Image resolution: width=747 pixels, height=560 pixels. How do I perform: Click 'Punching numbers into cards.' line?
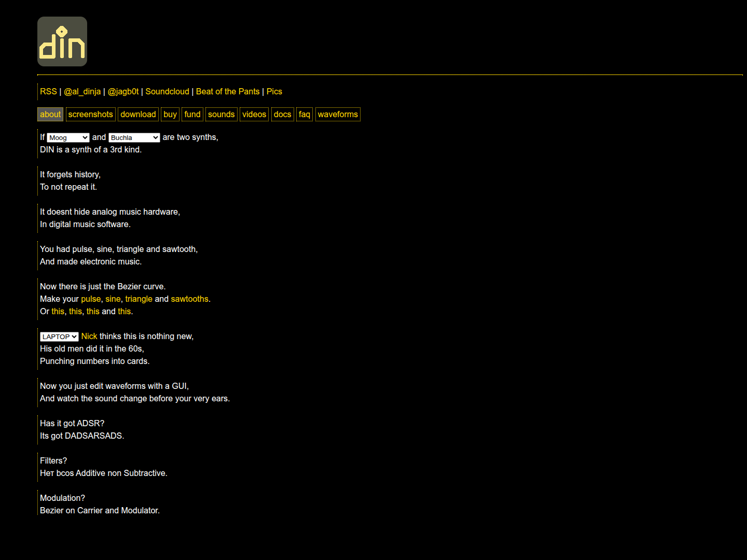click(x=95, y=361)
